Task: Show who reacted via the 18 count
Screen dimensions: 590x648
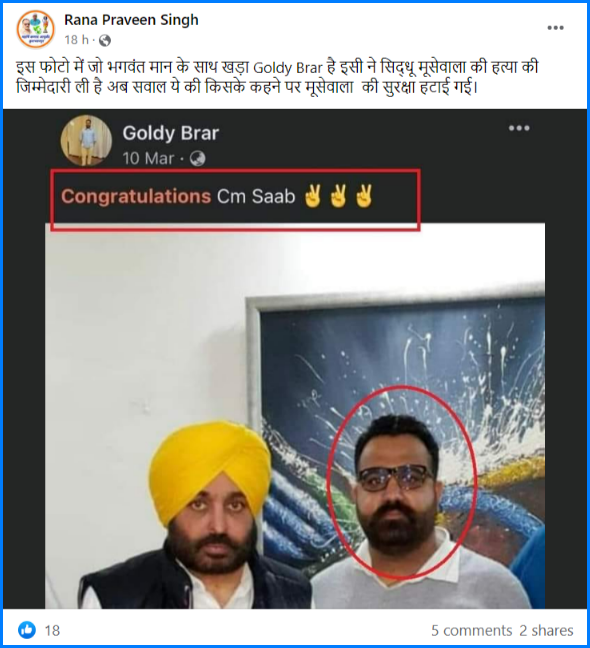Action: 52,631
